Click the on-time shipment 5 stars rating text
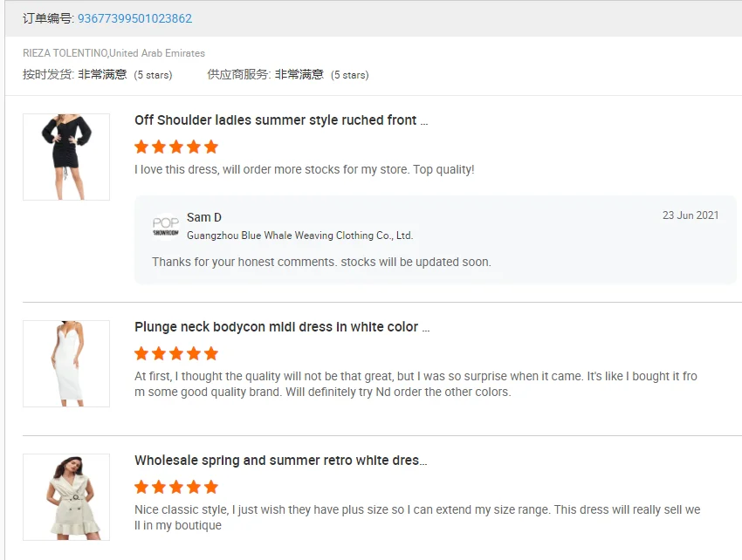The image size is (742, 560). [x=153, y=75]
